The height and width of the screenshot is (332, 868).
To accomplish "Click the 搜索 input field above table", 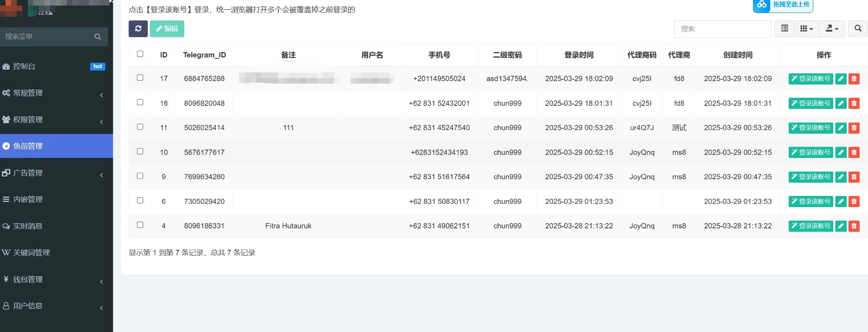I will [722, 29].
